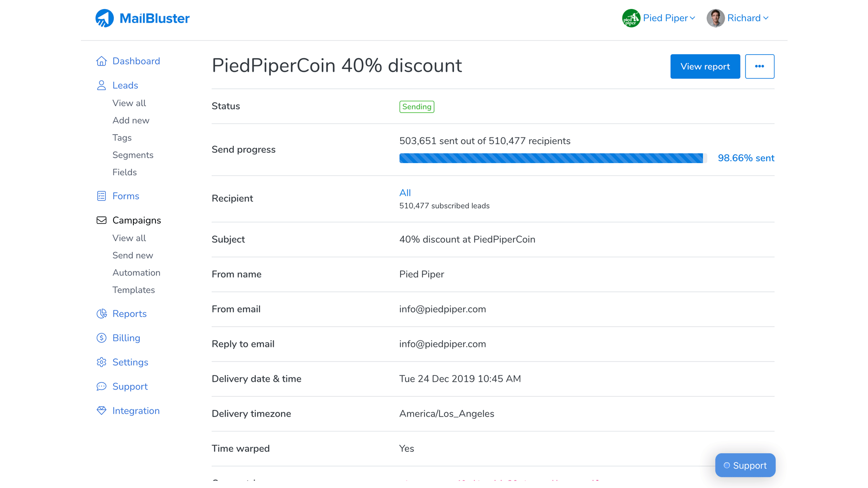The height and width of the screenshot is (488, 868).
Task: Open the Pied Piper brand dropdown
Action: 659,18
